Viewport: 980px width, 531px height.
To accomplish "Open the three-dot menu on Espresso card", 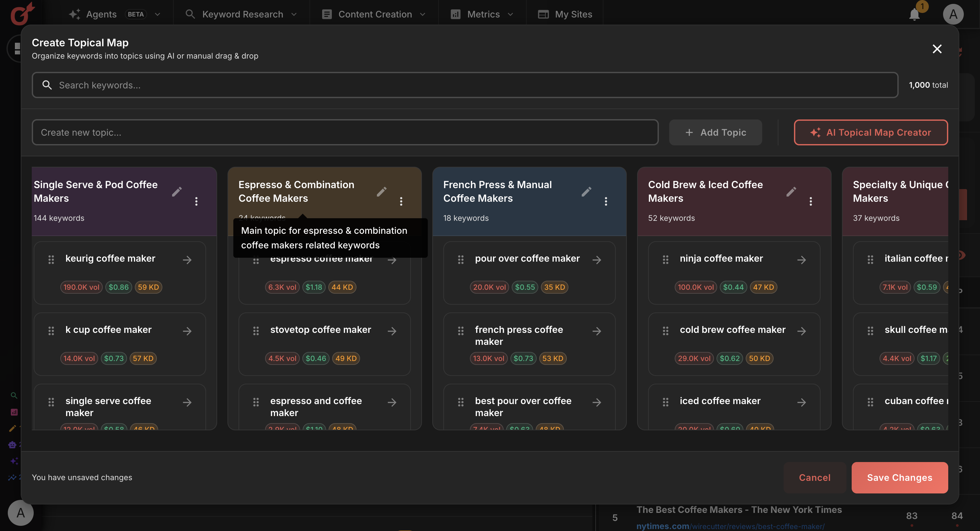I will [x=401, y=201].
